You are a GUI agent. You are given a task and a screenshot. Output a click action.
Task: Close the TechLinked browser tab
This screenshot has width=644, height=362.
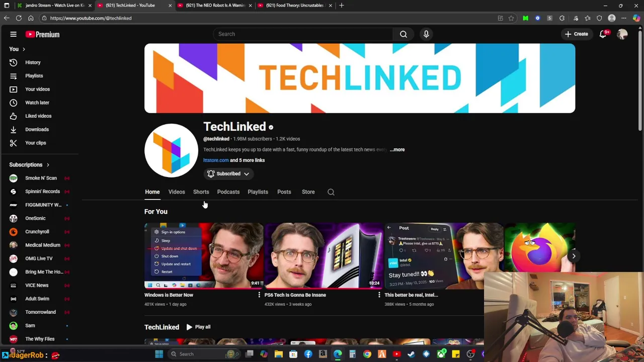point(170,6)
